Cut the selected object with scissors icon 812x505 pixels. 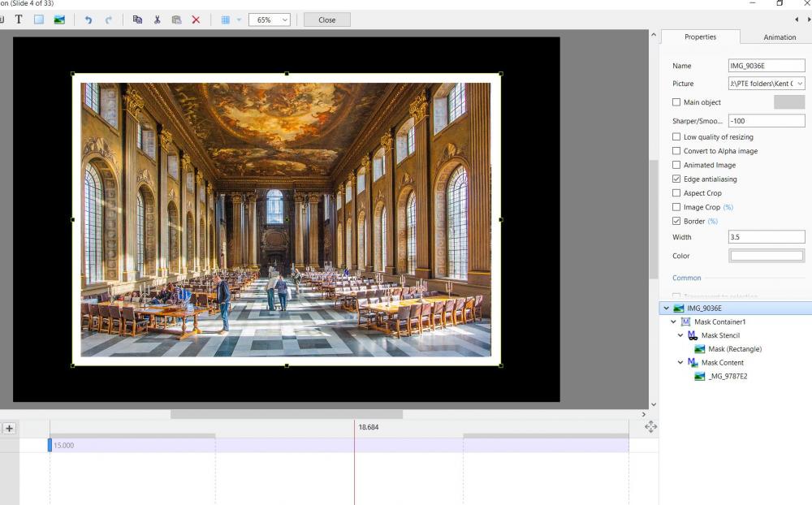click(157, 19)
